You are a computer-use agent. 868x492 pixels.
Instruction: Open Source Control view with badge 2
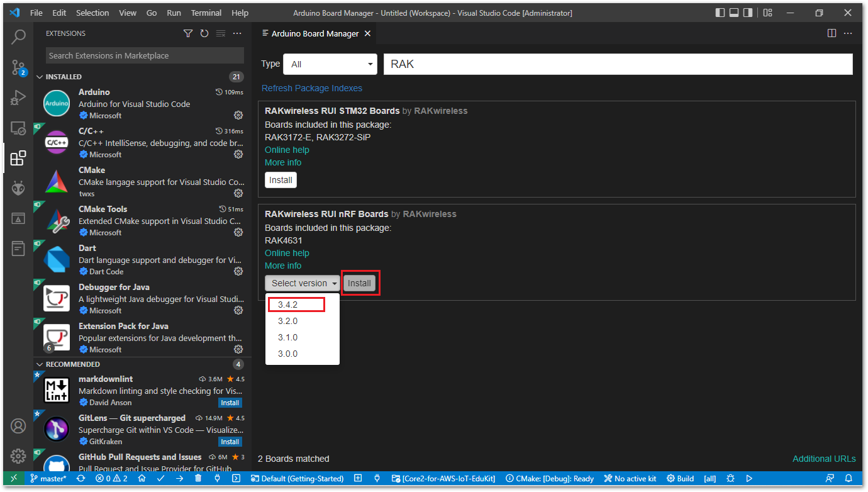click(18, 67)
